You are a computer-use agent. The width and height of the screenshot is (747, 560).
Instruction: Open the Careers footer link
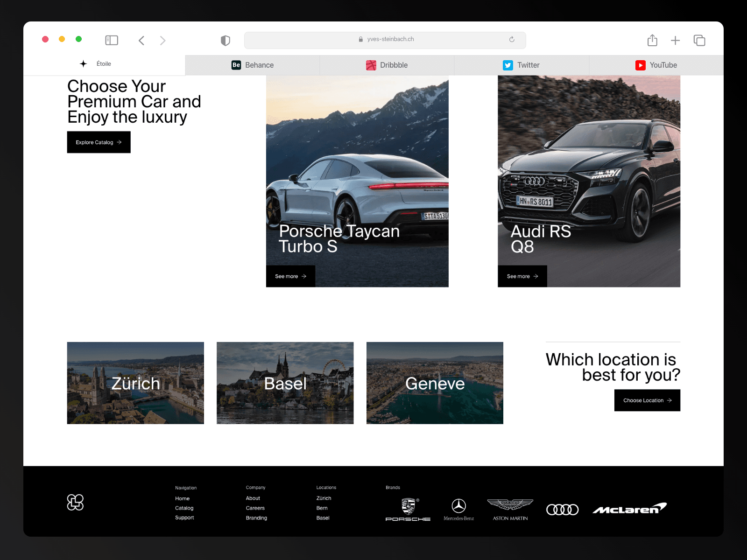[x=255, y=508]
